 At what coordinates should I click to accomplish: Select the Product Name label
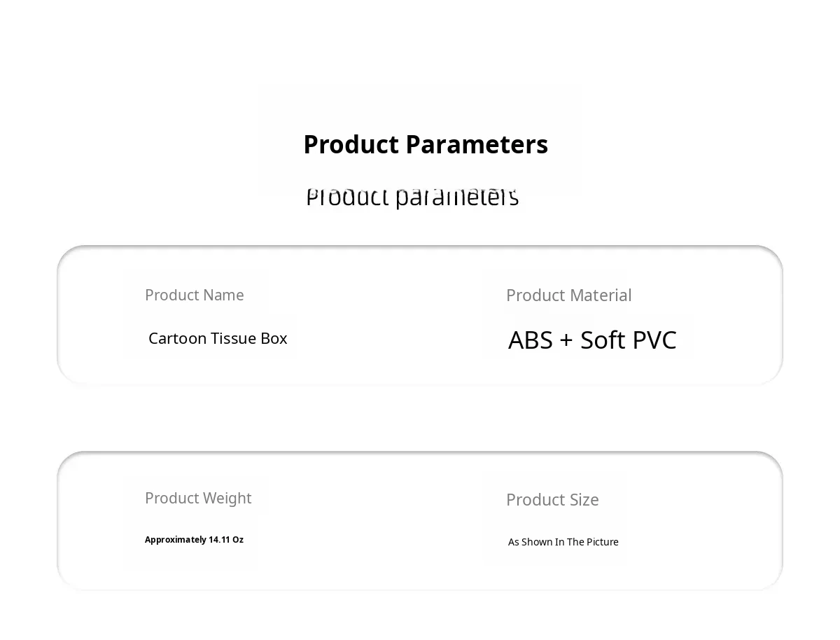(x=194, y=295)
